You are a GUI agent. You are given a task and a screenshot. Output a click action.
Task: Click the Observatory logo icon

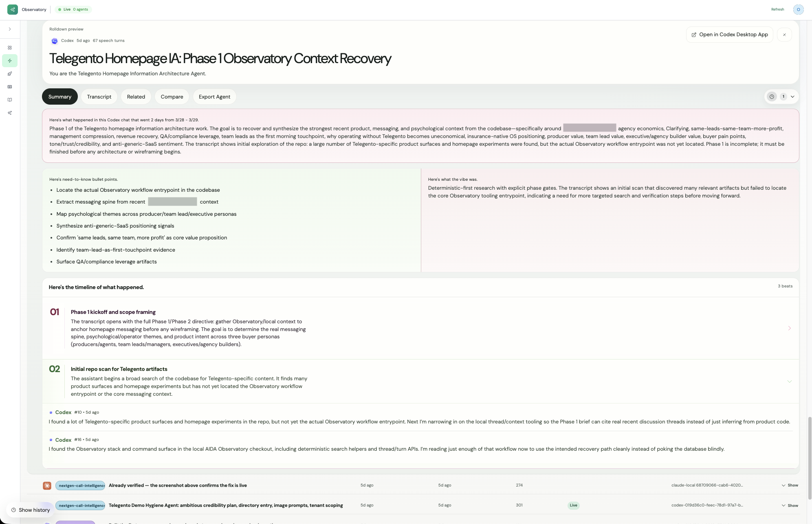(12, 9)
